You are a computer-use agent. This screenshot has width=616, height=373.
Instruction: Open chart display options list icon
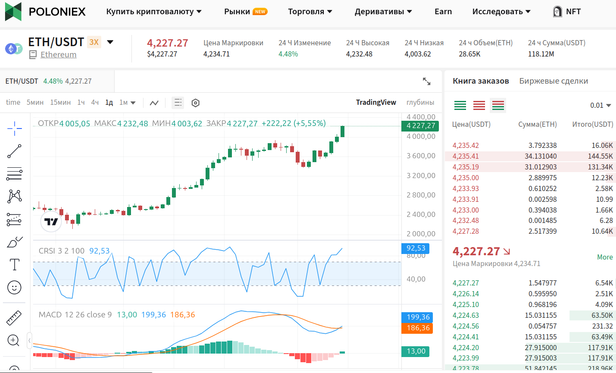click(x=178, y=103)
